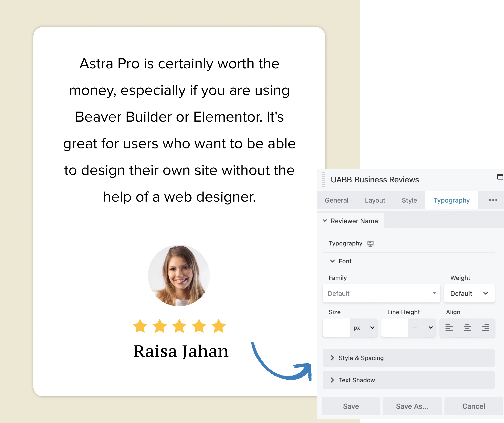Expand the Text Shadow section
Screen dimensions: 504x423
pos(333,380)
